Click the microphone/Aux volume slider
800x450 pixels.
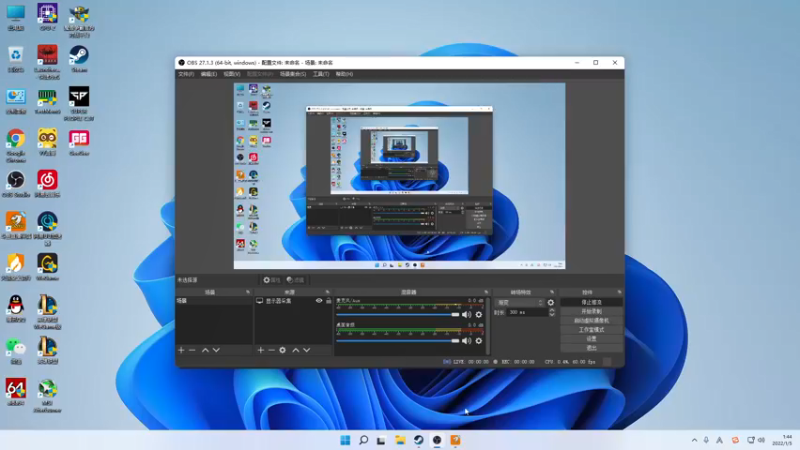[x=398, y=314]
